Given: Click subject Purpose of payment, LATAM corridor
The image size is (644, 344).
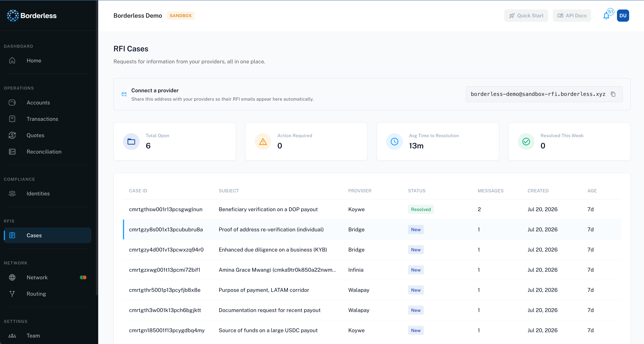Looking at the screenshot, I should [264, 290].
